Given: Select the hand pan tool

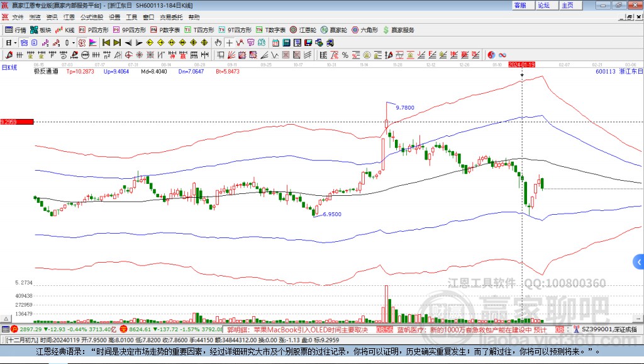Looking at the screenshot, I should (x=218, y=43).
